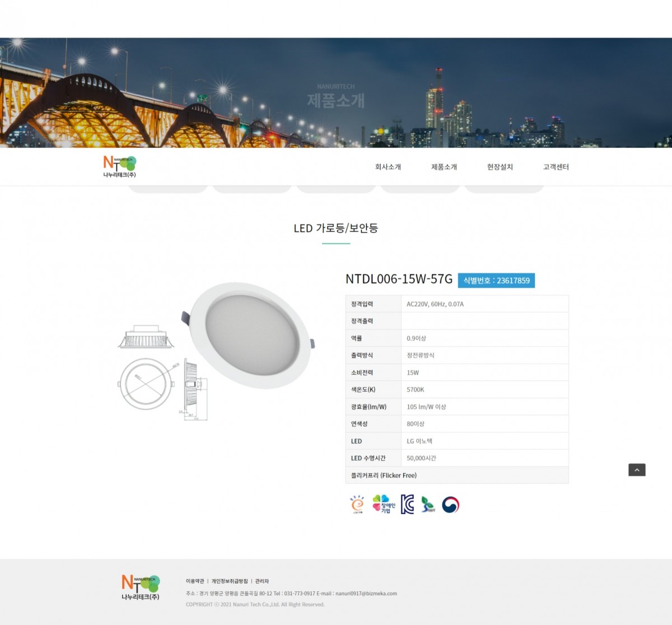Image resolution: width=672 pixels, height=625 pixels.
Task: Click the scroll-to-top arrow button
Action: (x=637, y=470)
